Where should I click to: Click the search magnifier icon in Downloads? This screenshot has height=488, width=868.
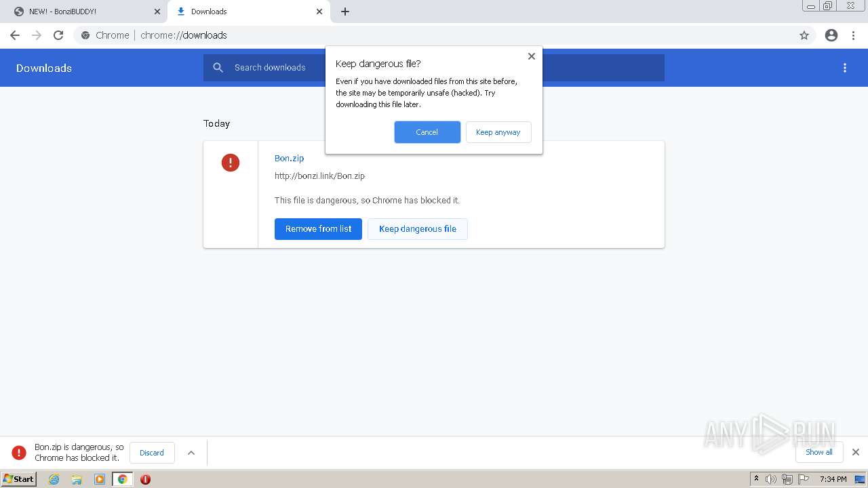[218, 68]
